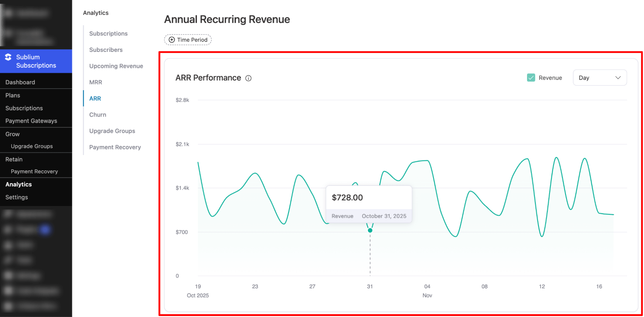Open Upgrade Groups in the Analytics panel
This screenshot has width=644, height=317.
coord(112,131)
